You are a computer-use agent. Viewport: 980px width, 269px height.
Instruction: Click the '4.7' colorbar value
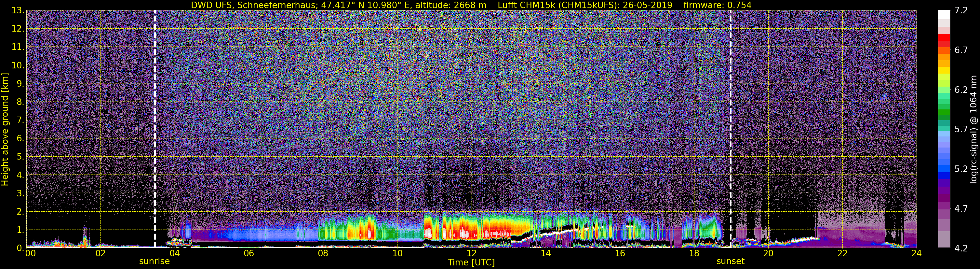[961, 209]
